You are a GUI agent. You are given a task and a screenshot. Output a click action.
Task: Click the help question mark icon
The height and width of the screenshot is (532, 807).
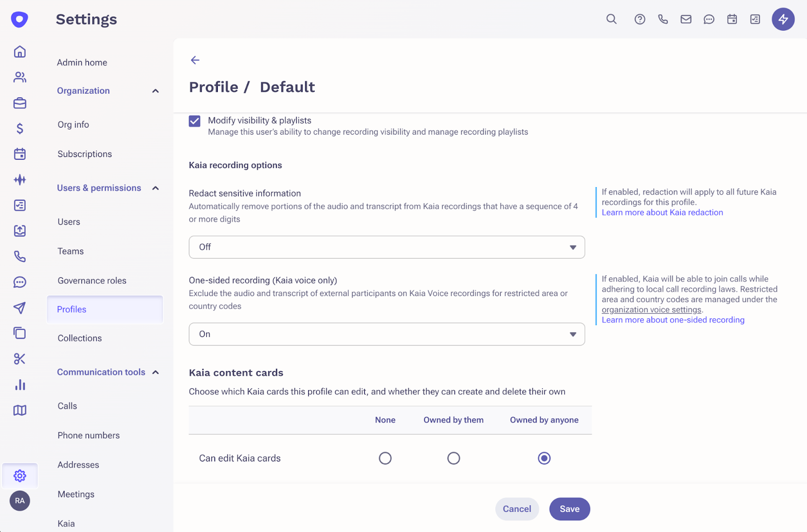click(640, 19)
